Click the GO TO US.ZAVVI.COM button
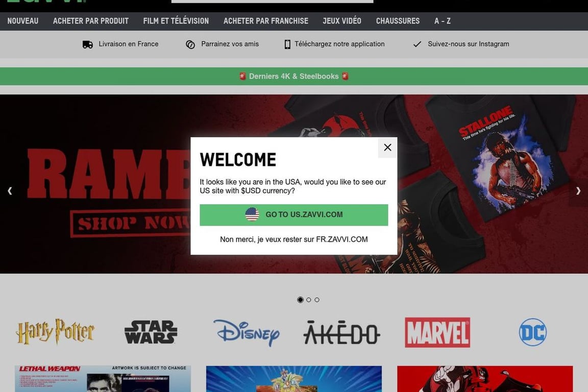 pos(293,215)
